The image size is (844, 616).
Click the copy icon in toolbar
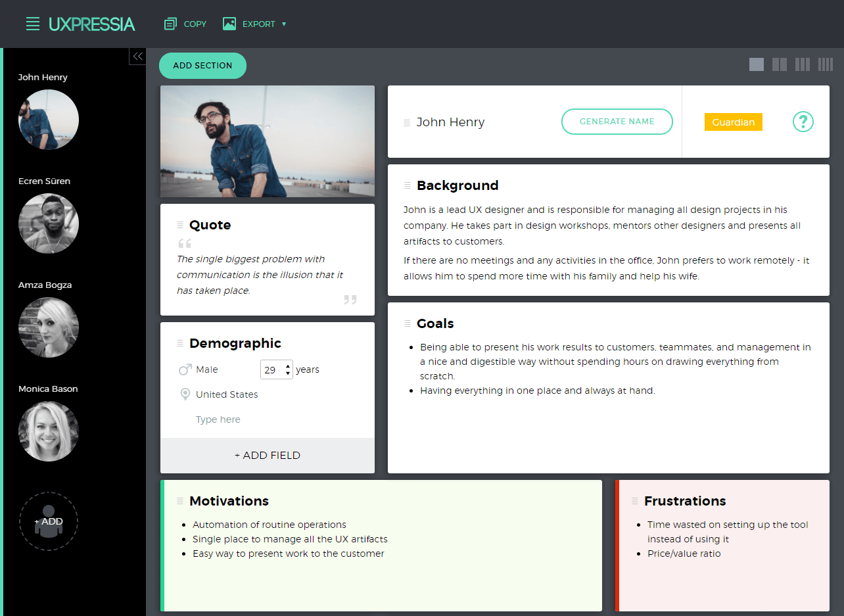point(170,24)
